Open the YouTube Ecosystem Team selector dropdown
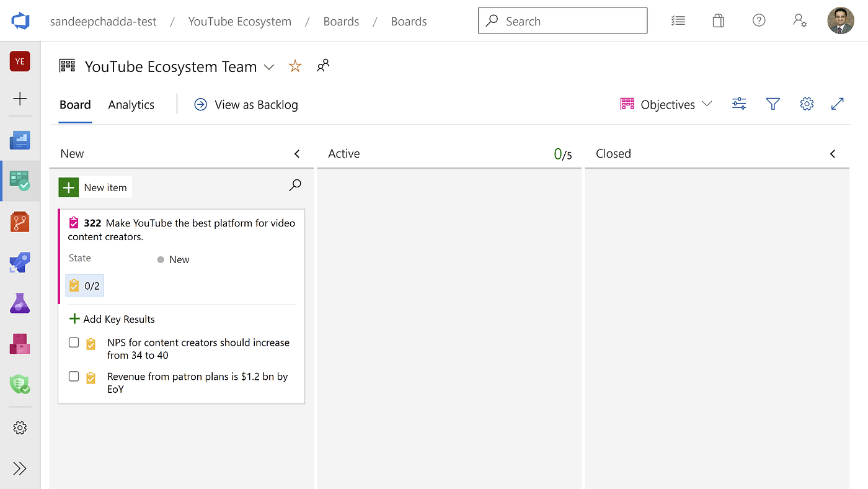Image resolution: width=868 pixels, height=489 pixels. [x=269, y=67]
